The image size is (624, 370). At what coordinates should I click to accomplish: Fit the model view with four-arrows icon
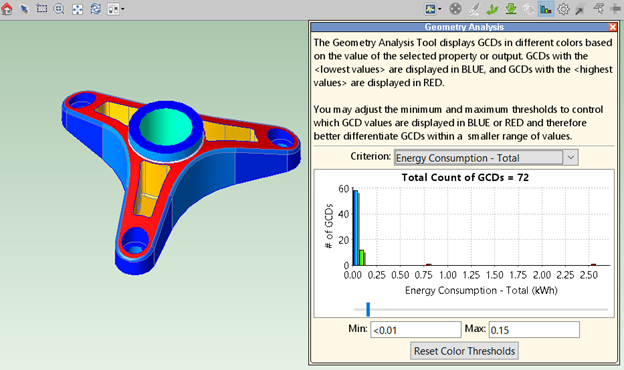(x=77, y=9)
